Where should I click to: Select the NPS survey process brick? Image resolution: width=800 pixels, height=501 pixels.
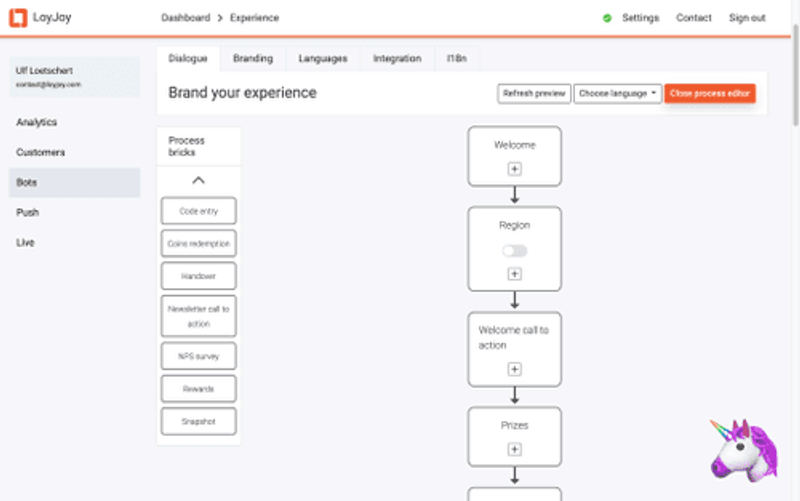[x=198, y=357]
